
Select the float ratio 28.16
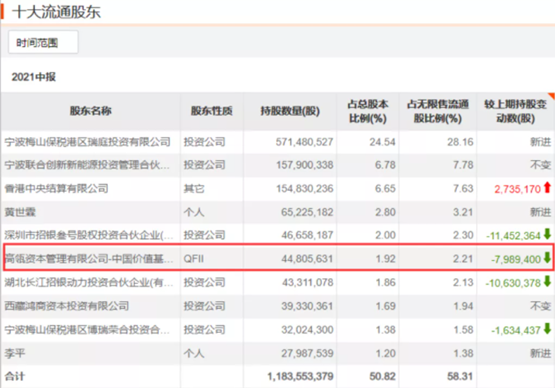(460, 142)
